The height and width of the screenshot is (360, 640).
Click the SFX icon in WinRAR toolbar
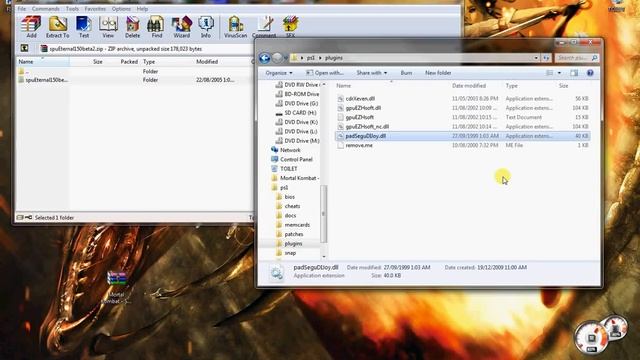[290, 27]
